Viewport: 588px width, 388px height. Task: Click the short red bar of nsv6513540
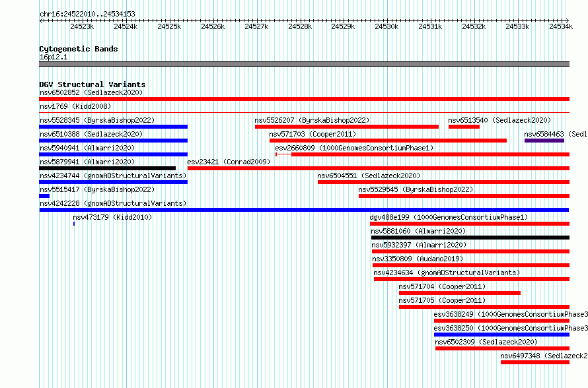tap(464, 127)
